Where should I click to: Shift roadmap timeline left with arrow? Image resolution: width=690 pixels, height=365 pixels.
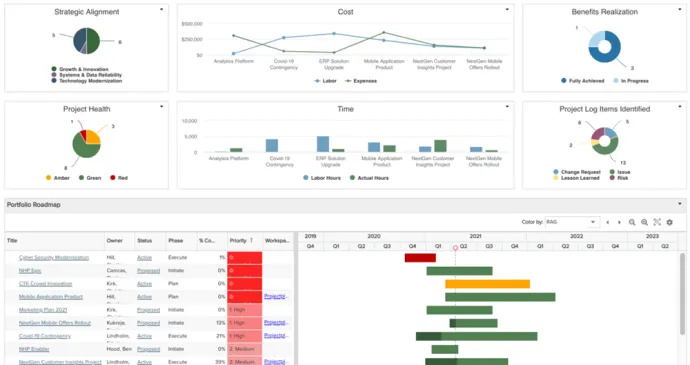(608, 222)
